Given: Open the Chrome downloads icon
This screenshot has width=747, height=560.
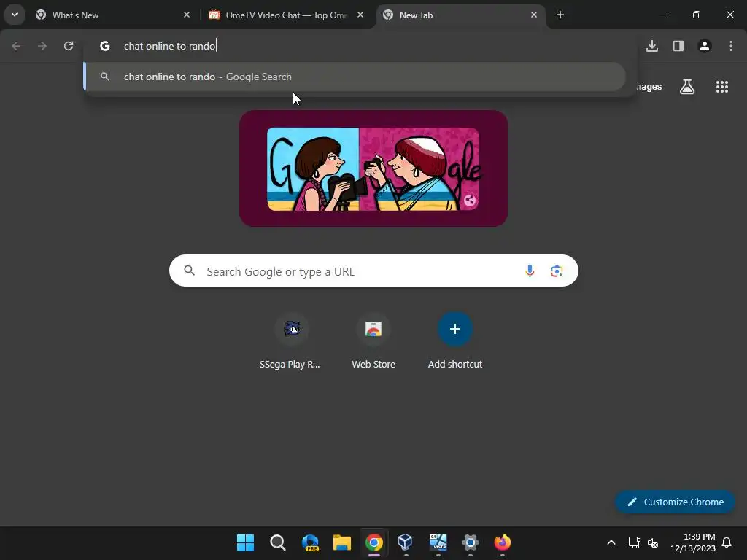Looking at the screenshot, I should click(652, 46).
